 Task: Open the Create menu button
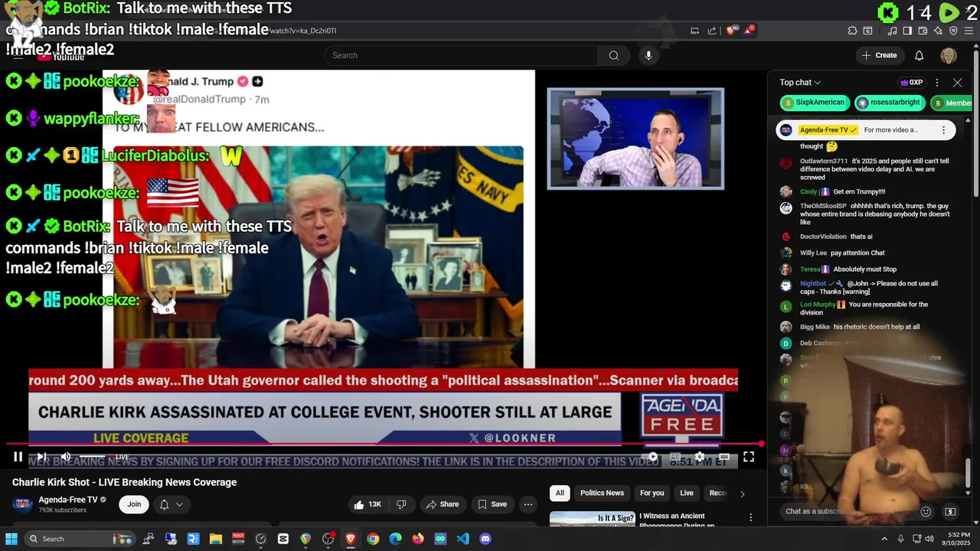coord(879,55)
